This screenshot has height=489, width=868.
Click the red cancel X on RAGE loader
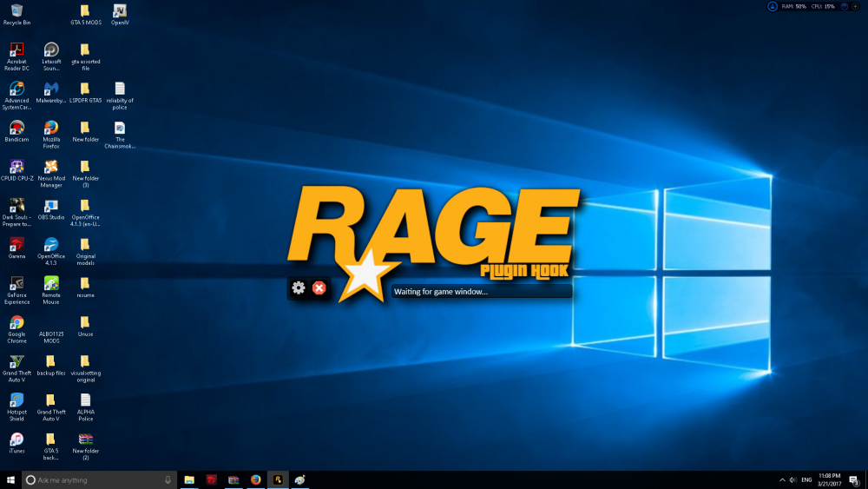tap(319, 287)
